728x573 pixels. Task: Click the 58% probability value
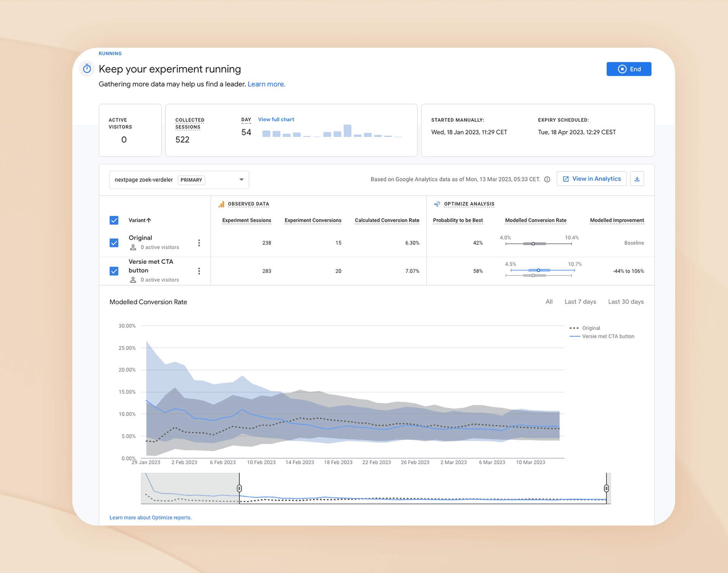pyautogui.click(x=478, y=271)
